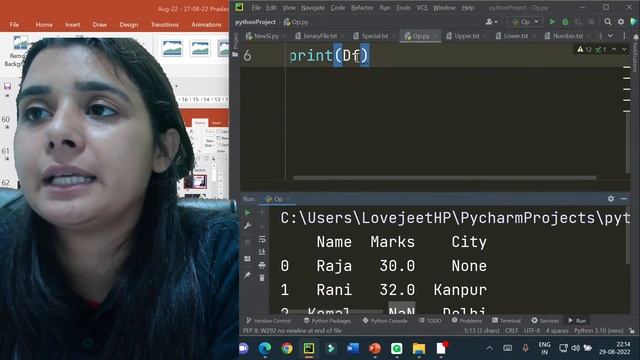Screen dimensions: 640x360
Task: Restore layout icon in Run panel
Action: coord(247,259)
